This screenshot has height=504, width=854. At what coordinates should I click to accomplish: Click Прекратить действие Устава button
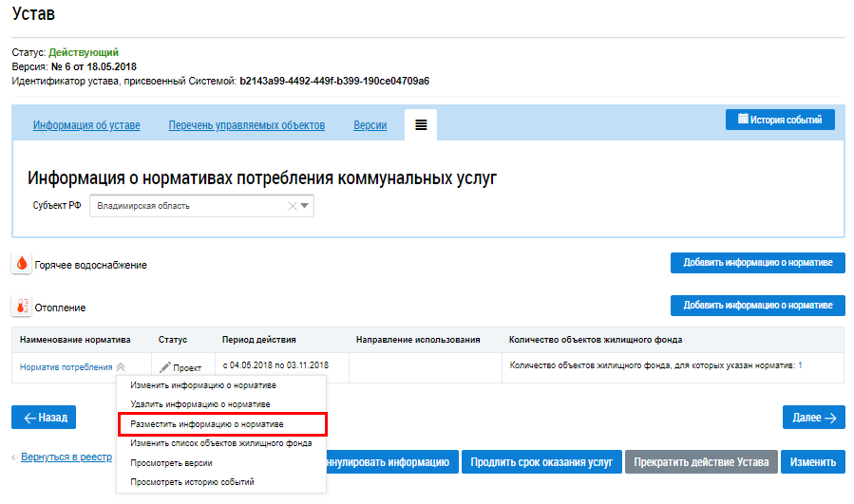point(701,462)
